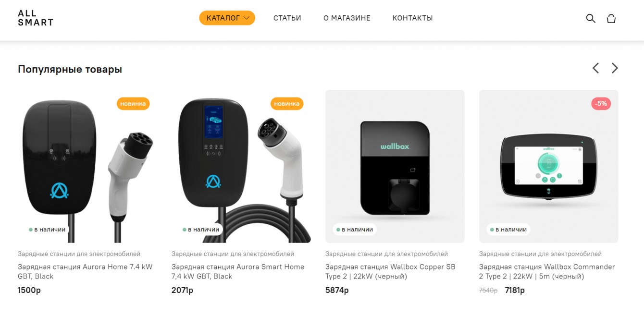The width and height of the screenshot is (644, 316).
Task: Open the shopping basket icon
Action: (611, 18)
